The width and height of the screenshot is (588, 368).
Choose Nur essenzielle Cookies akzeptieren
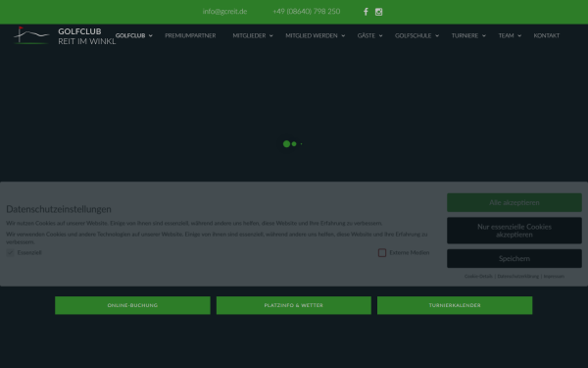coord(514,231)
